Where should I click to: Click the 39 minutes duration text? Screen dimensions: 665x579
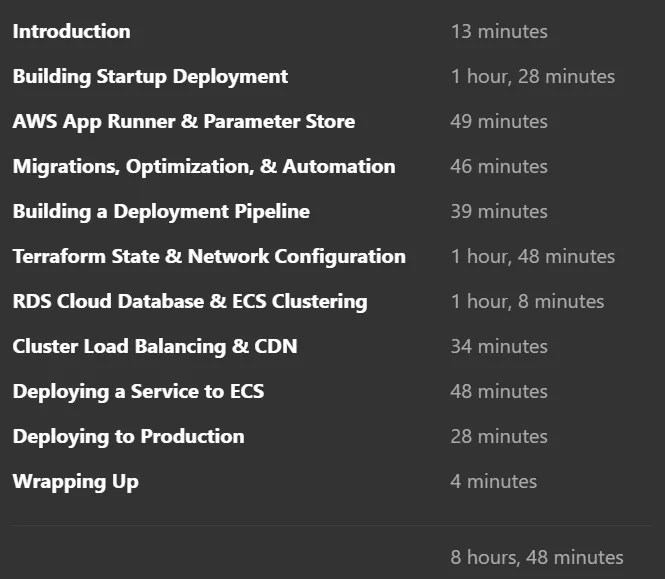pos(499,212)
